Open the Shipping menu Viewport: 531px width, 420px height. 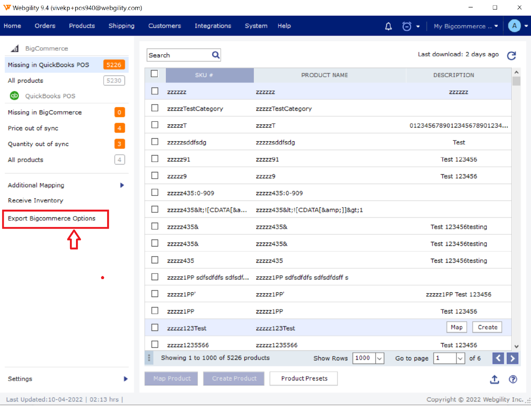pyautogui.click(x=121, y=26)
